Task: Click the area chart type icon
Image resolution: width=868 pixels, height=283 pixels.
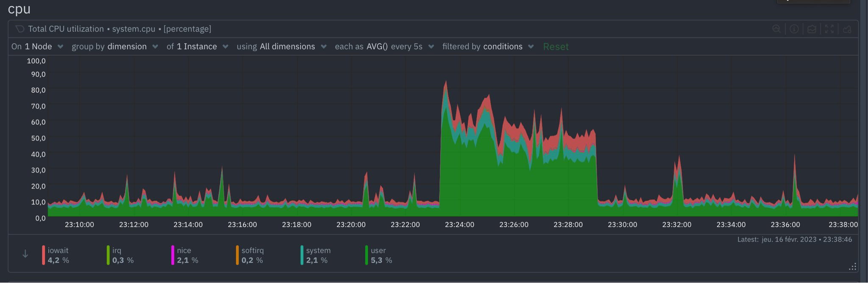Action: [812, 29]
